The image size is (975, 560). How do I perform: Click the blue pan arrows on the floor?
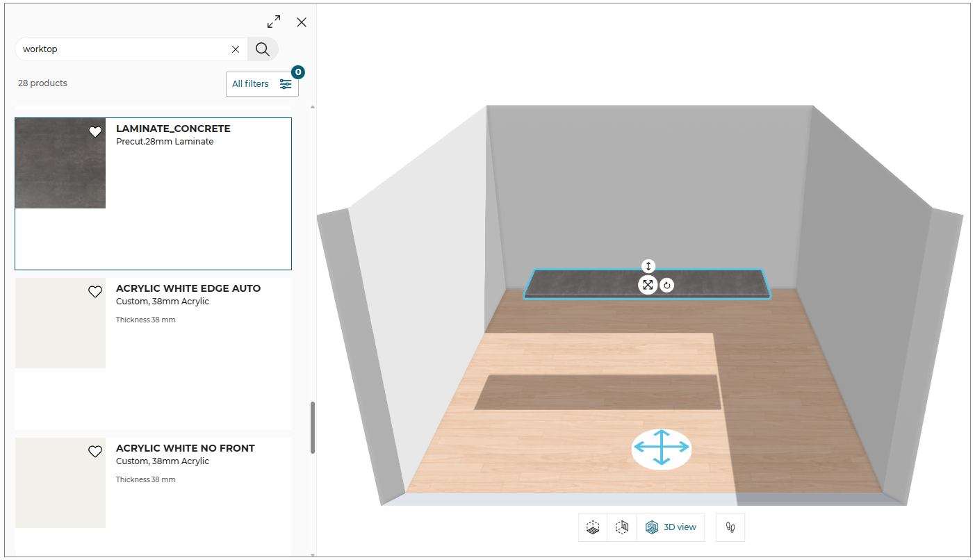tap(662, 448)
